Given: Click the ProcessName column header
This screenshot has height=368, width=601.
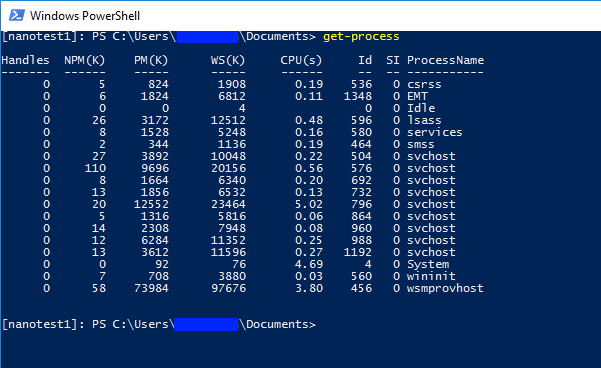Looking at the screenshot, I should coord(445,60).
